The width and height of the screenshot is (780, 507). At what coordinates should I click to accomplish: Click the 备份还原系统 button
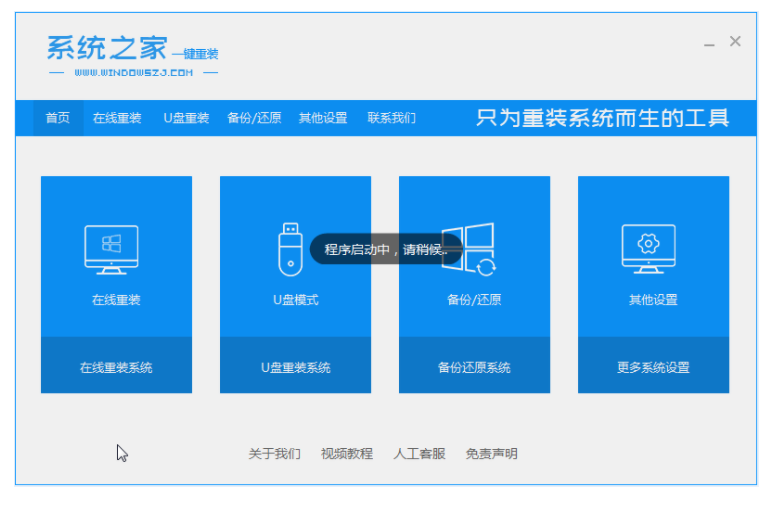[474, 367]
